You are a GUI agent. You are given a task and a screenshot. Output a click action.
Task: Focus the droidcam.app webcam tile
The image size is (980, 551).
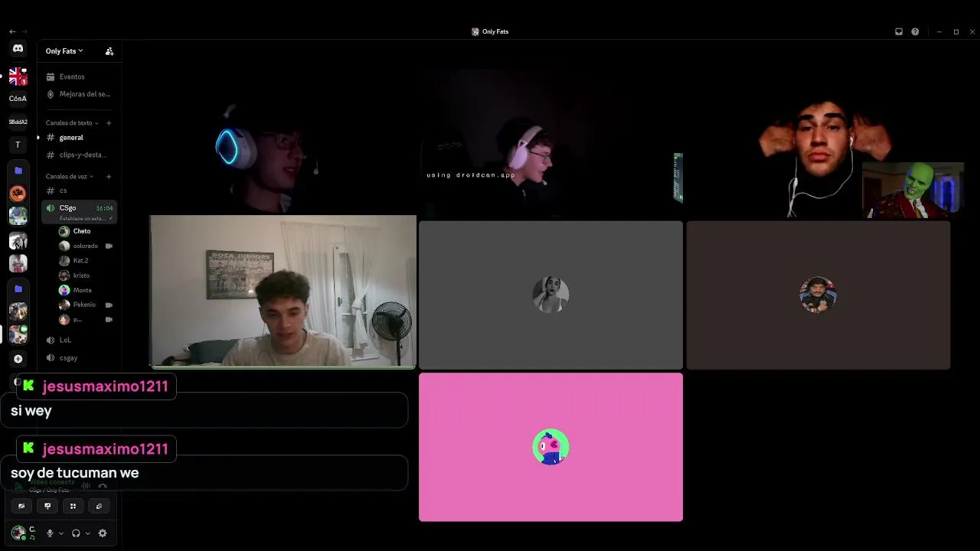tap(550, 142)
